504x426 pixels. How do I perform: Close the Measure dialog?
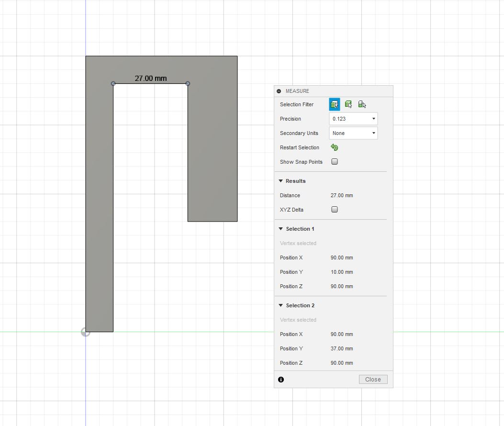pyautogui.click(x=373, y=380)
